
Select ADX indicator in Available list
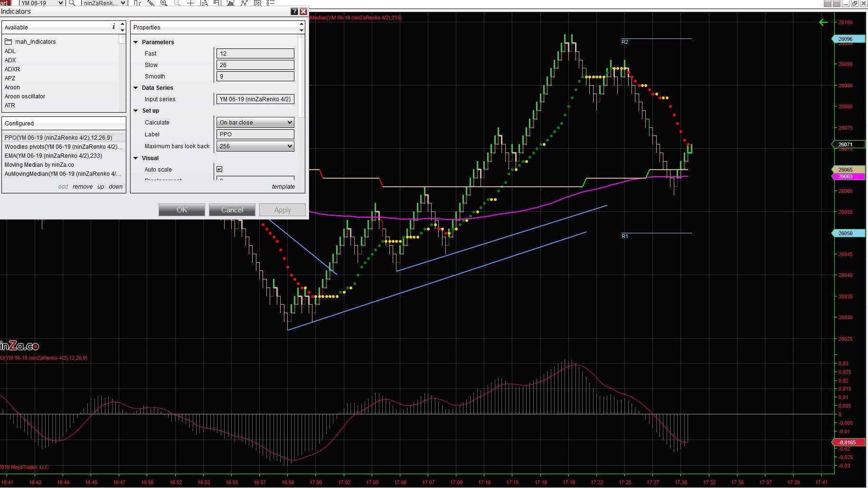[x=10, y=60]
